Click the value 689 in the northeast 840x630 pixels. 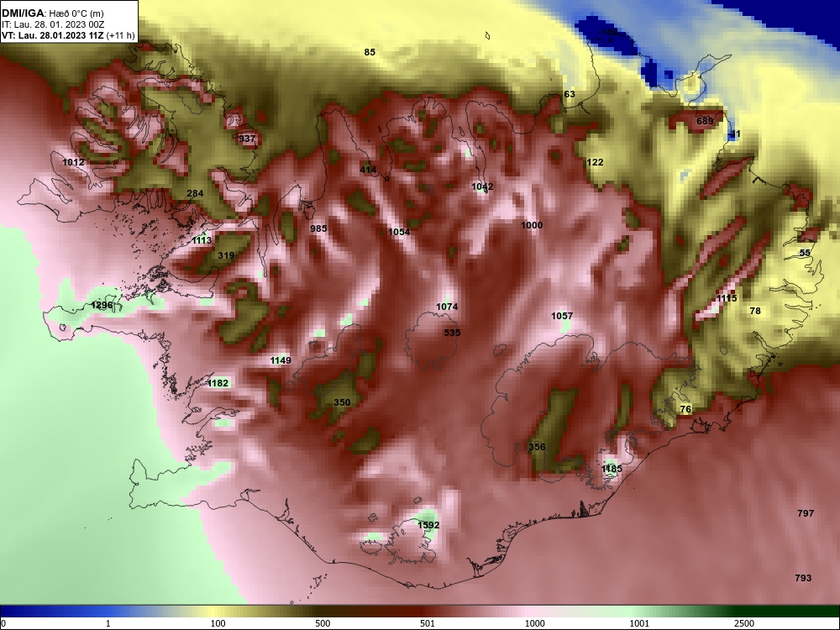[x=705, y=121]
